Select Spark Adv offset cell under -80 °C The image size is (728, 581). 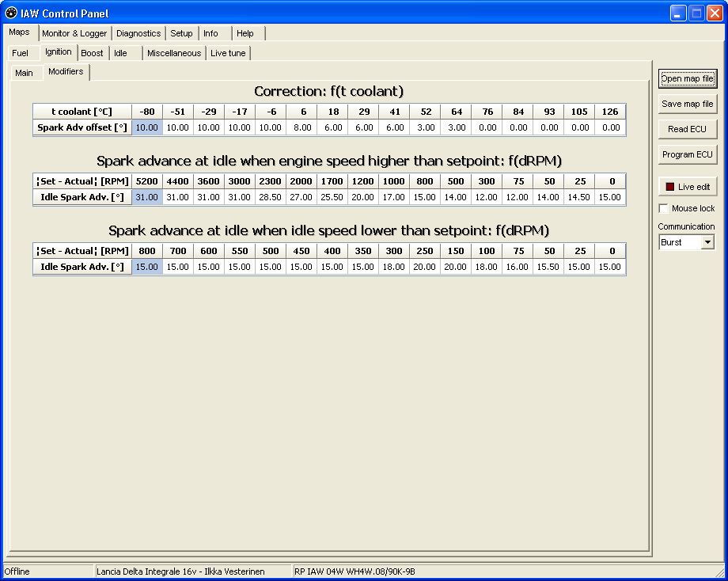147,127
